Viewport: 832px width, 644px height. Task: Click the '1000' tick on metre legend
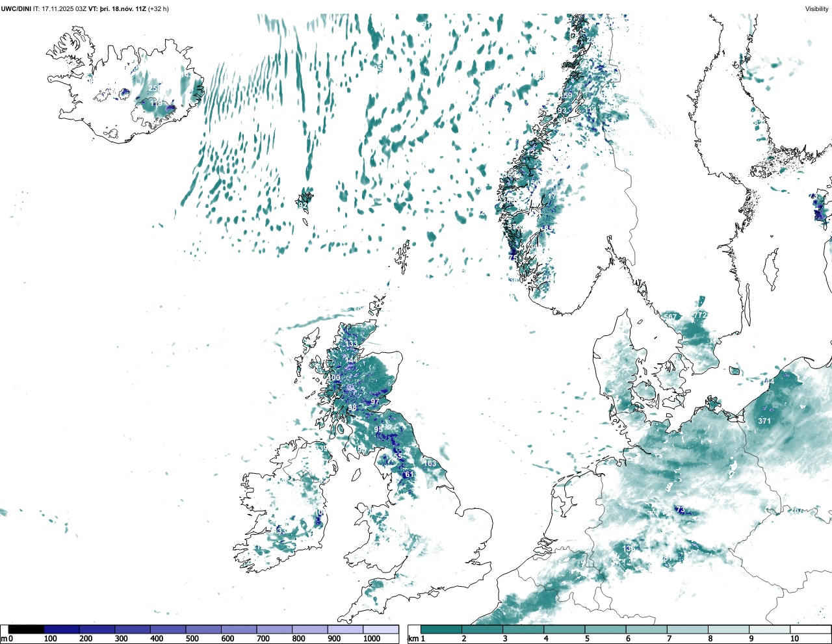tap(372, 639)
